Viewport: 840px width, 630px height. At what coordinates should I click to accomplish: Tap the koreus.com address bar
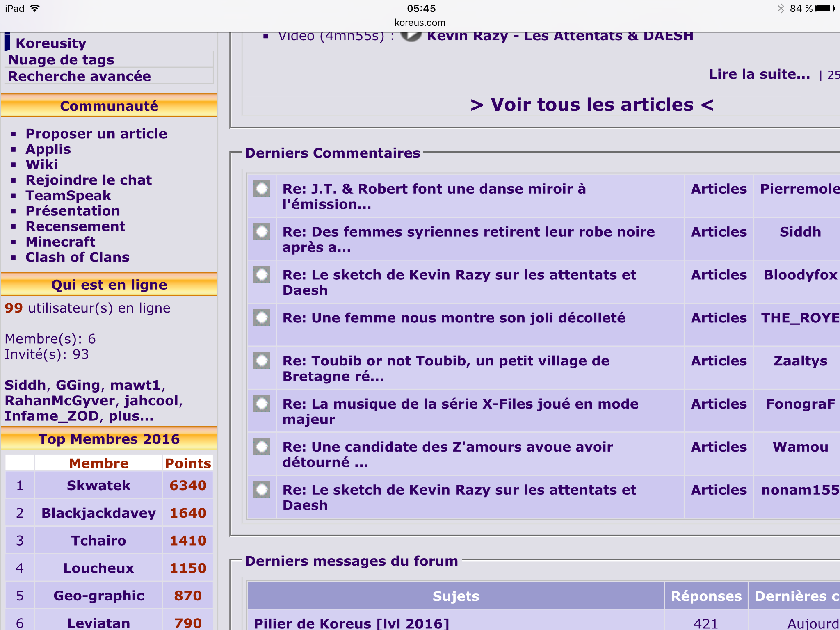[420, 23]
